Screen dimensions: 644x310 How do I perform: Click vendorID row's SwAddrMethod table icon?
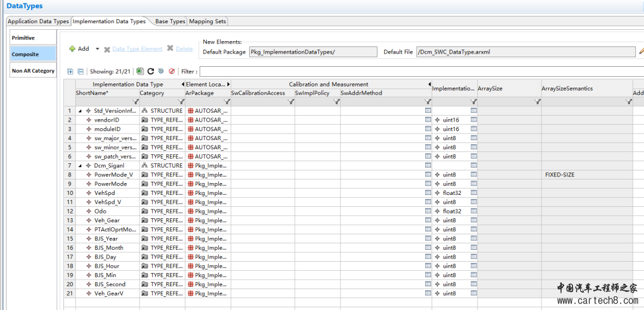click(428, 120)
